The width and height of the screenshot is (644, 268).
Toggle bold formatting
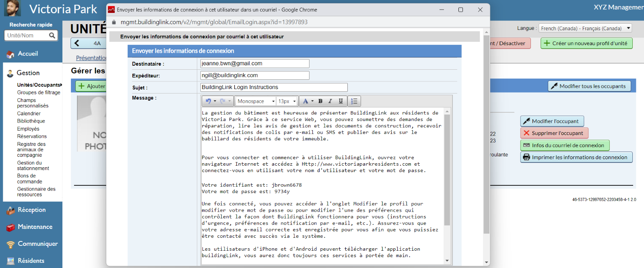pos(320,101)
